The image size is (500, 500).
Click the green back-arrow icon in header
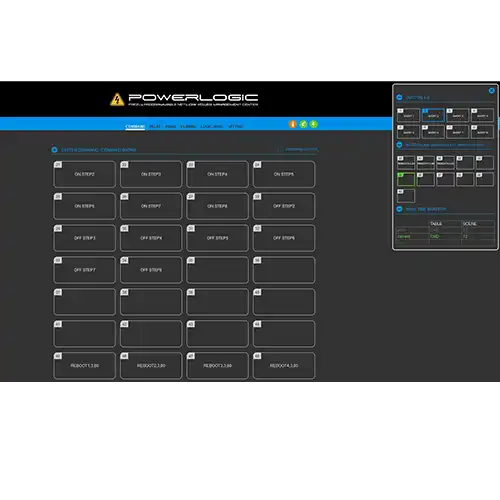tap(303, 124)
